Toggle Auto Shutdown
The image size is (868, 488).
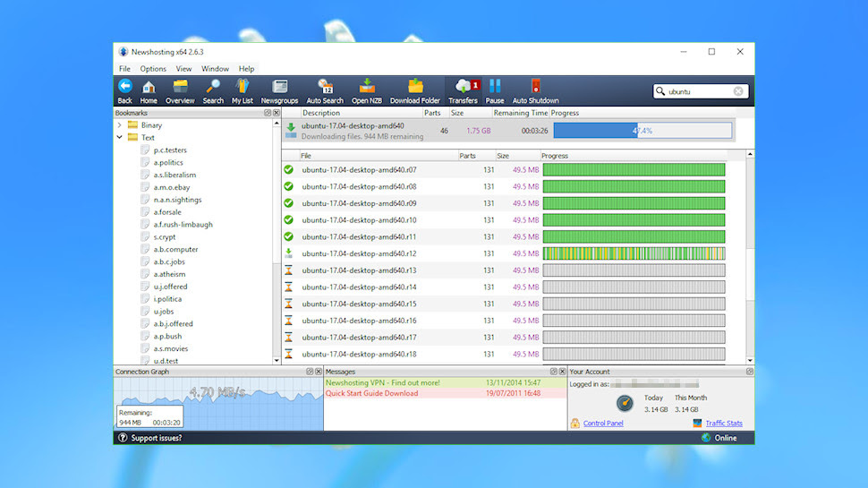tap(535, 90)
